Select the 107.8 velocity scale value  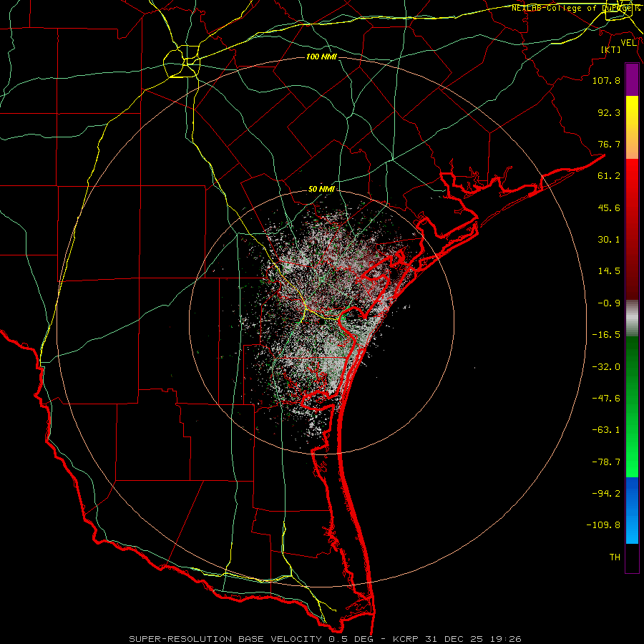(606, 80)
